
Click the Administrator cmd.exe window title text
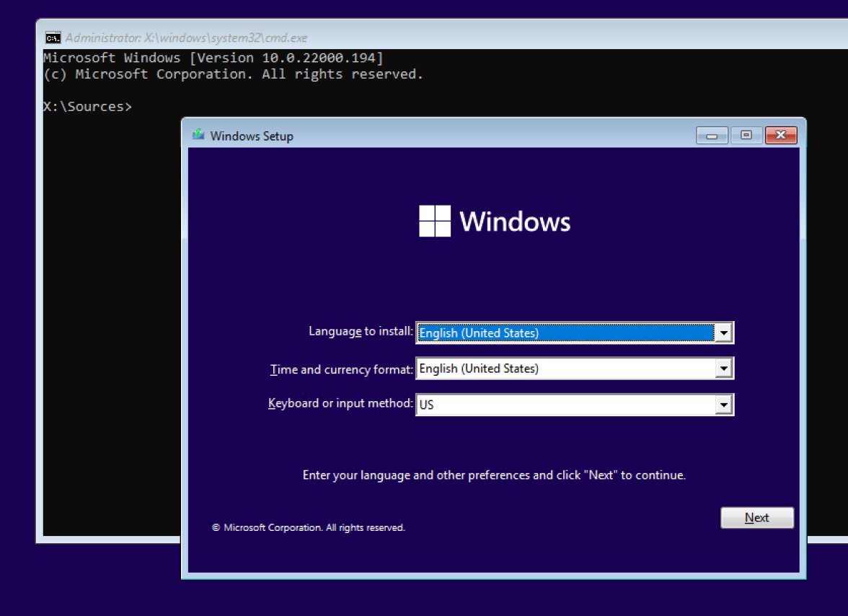point(187,38)
